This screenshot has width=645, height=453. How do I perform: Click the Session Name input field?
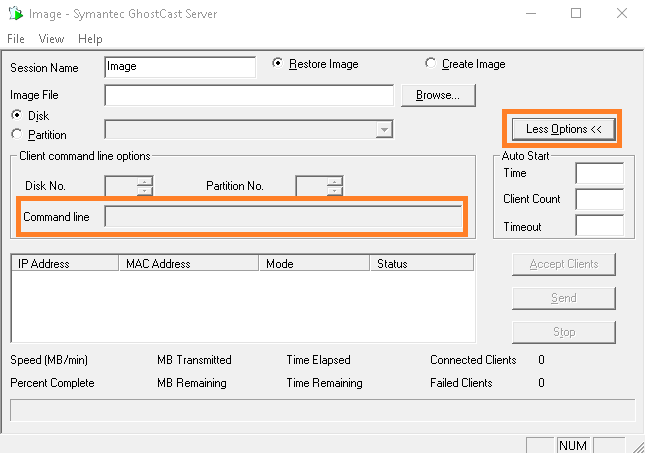click(180, 67)
